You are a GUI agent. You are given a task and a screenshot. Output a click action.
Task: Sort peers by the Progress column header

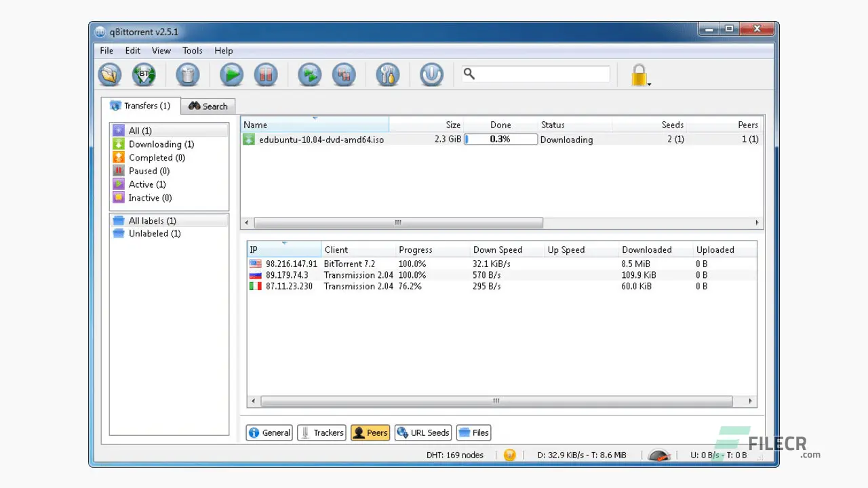coord(433,249)
